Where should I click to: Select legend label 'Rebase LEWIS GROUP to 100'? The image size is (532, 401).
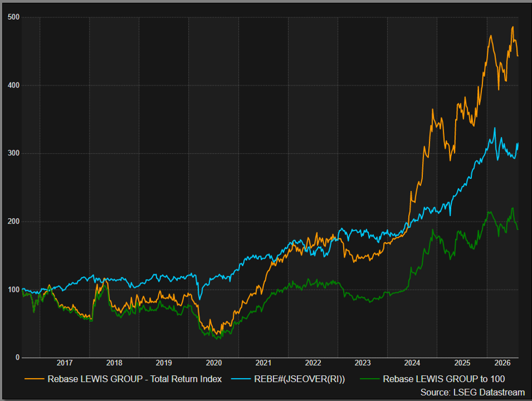(x=444, y=379)
